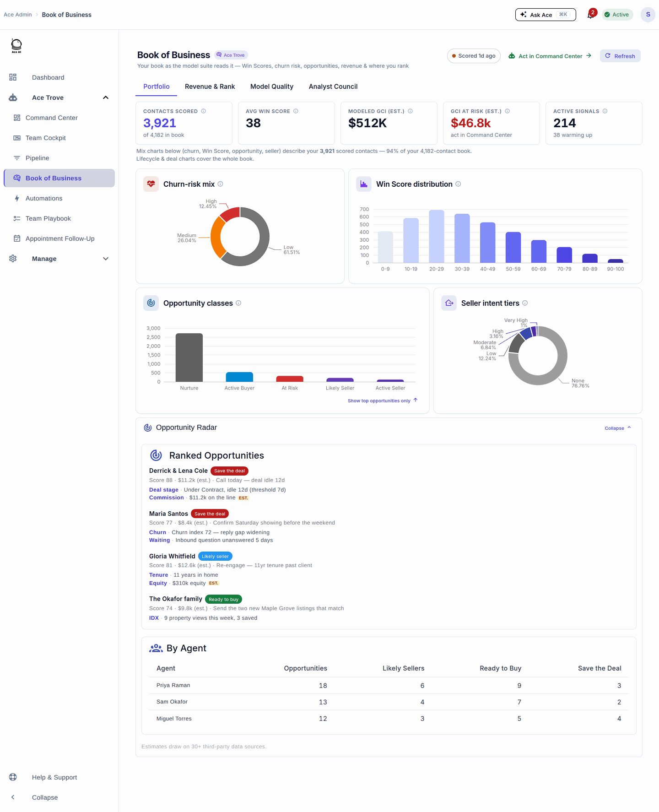The height and width of the screenshot is (812, 659).
Task: Open the Analyst Council tab
Action: click(x=333, y=87)
